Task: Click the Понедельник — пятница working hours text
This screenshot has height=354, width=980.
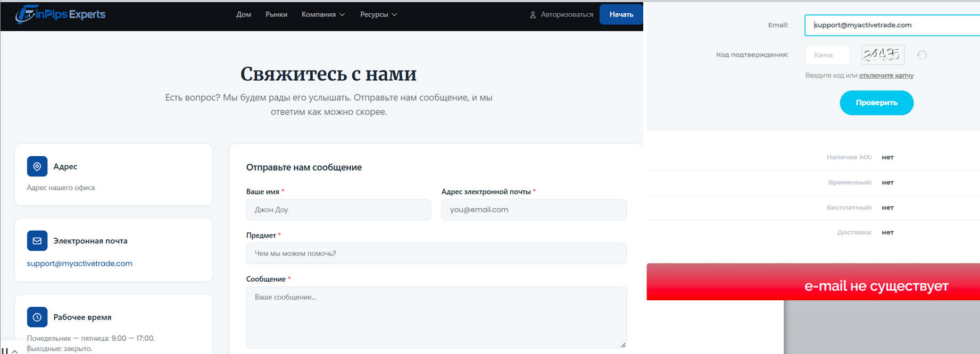Action: 91,338
